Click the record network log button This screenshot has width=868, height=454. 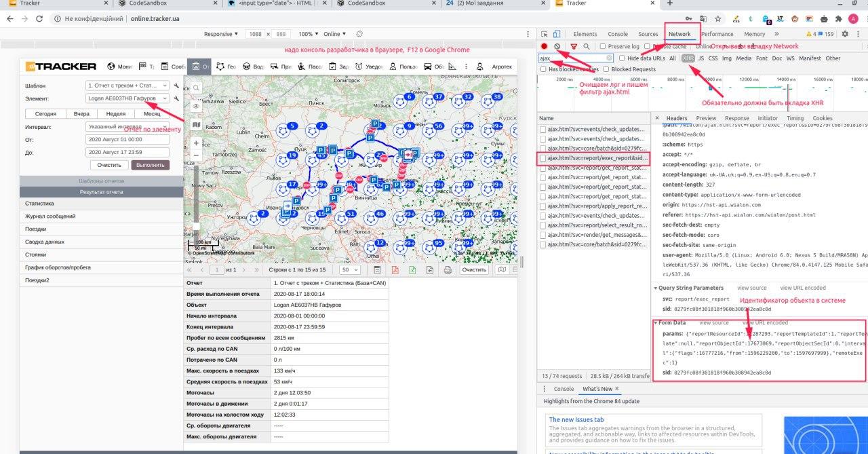coord(544,46)
